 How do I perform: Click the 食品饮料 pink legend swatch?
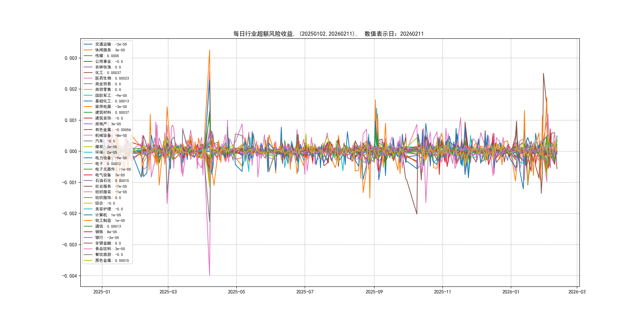point(88,249)
